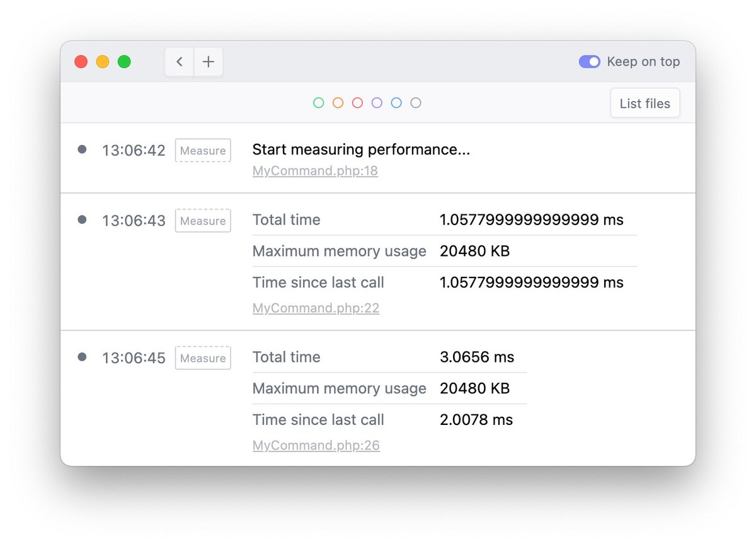Select the 13:06:42 timestamp
The height and width of the screenshot is (546, 756).
pos(134,151)
